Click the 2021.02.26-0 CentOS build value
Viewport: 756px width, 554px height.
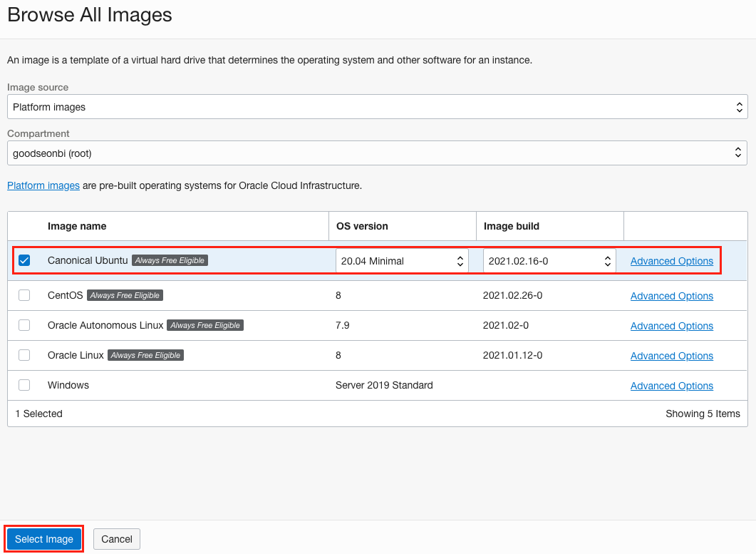pos(512,295)
